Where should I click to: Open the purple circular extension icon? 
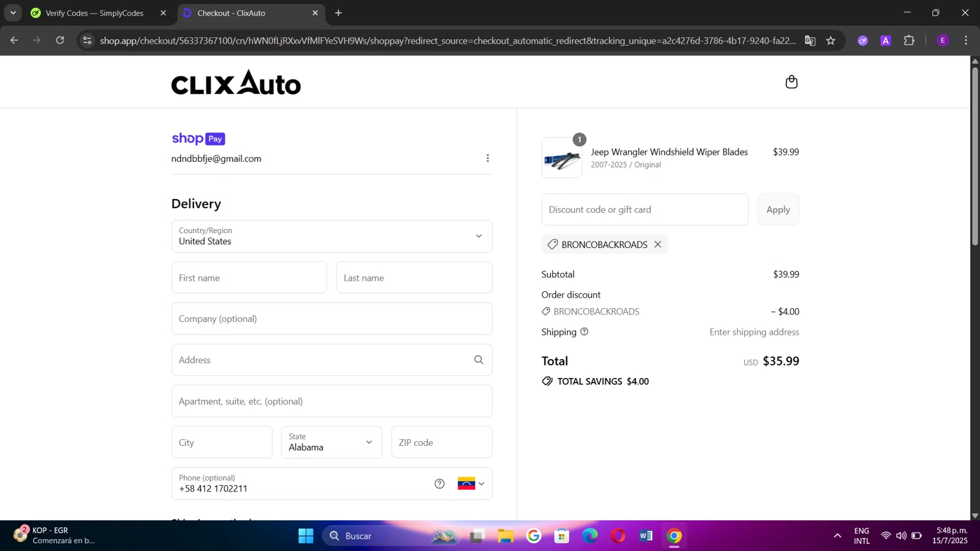(863, 40)
